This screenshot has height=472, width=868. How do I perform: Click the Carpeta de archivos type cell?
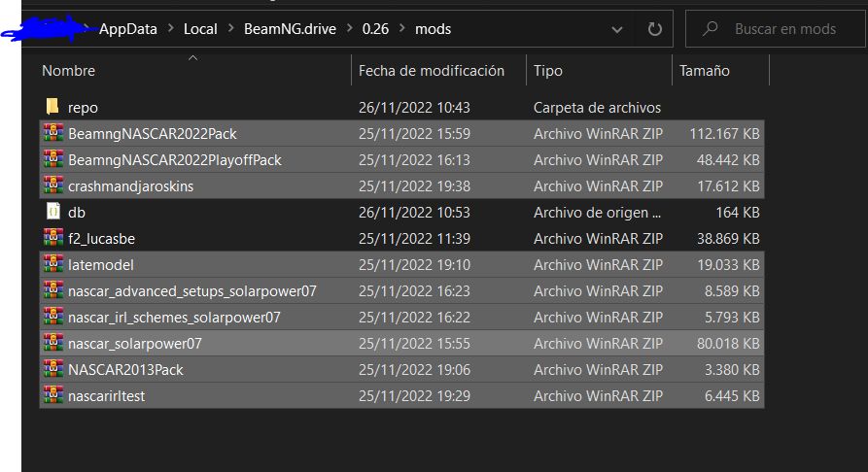597,108
